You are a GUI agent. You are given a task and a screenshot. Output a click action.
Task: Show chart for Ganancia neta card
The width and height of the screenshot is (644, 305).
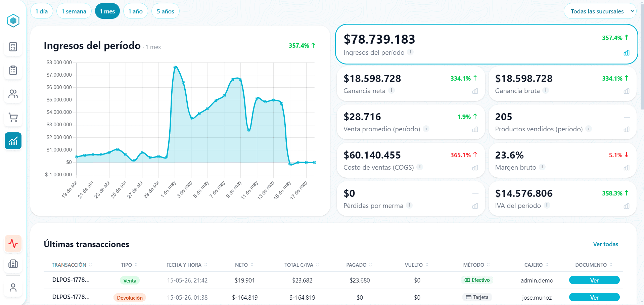click(x=475, y=91)
